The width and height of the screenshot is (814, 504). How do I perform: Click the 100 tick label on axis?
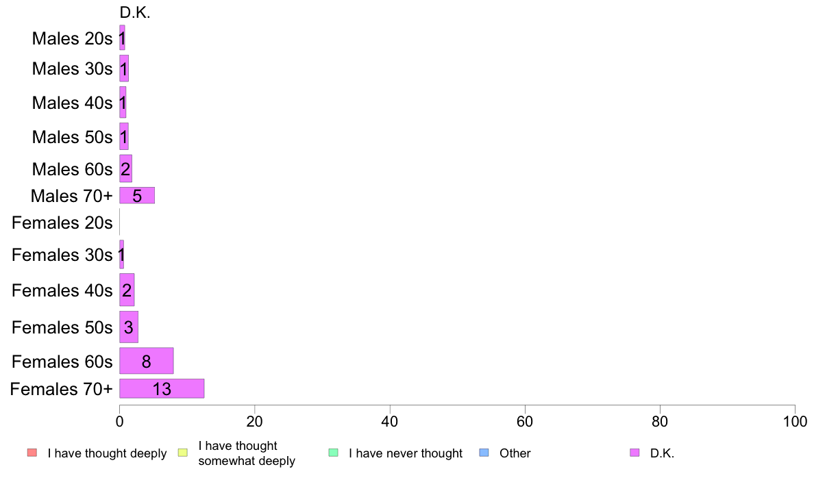[795, 421]
